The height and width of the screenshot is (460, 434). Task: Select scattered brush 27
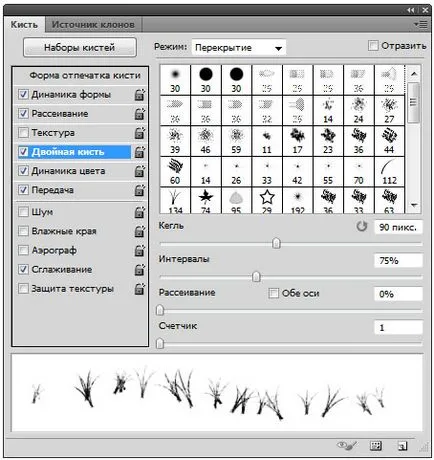[389, 110]
